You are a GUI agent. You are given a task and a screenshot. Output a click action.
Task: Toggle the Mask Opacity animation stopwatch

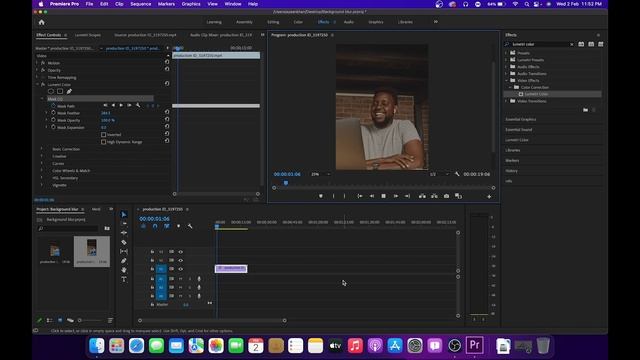[53, 120]
